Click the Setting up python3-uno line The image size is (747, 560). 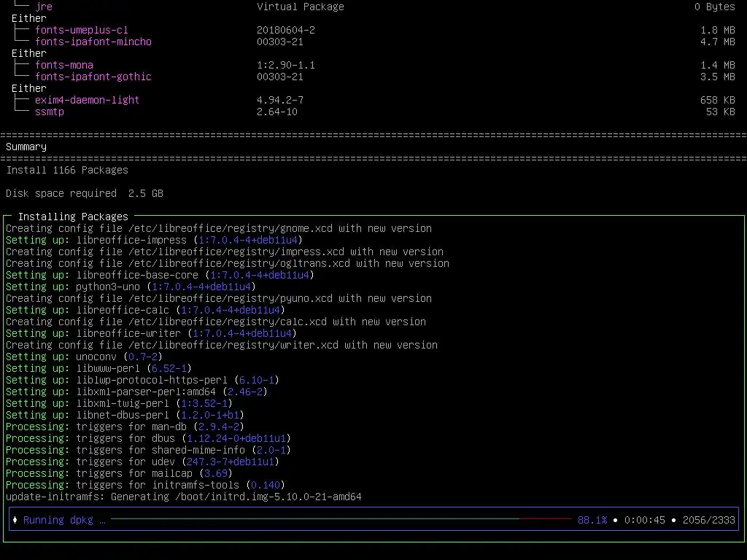(131, 287)
